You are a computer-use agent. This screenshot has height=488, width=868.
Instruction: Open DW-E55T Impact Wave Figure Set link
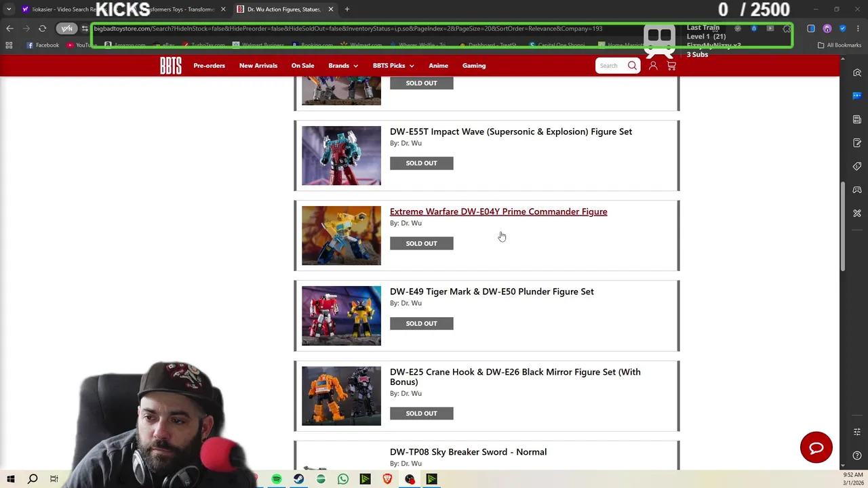tap(511, 131)
